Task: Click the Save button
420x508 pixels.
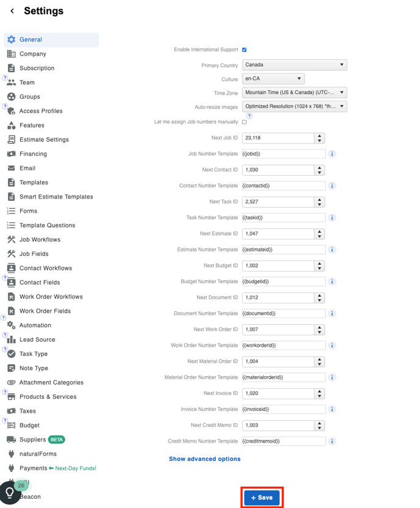Action: coord(262,498)
